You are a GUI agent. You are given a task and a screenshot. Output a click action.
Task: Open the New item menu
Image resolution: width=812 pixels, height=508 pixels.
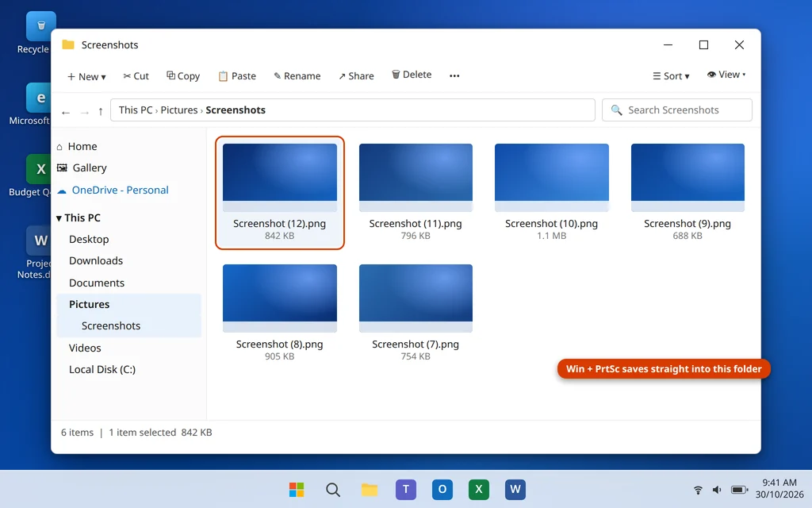[86, 76]
